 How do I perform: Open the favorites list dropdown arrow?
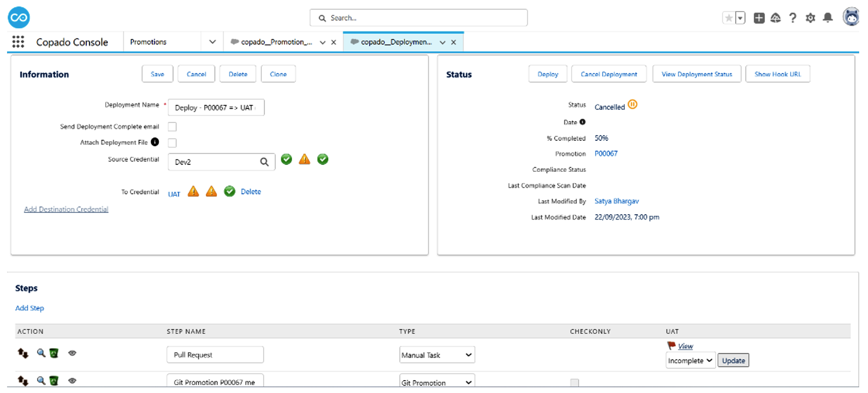click(740, 18)
